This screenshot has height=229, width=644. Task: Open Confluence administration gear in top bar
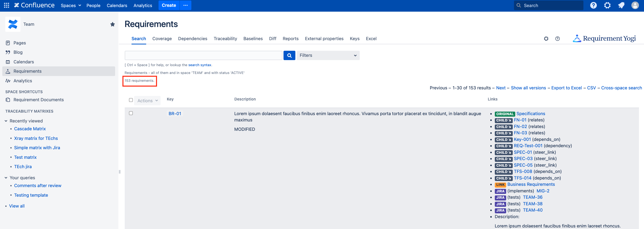[x=607, y=5]
